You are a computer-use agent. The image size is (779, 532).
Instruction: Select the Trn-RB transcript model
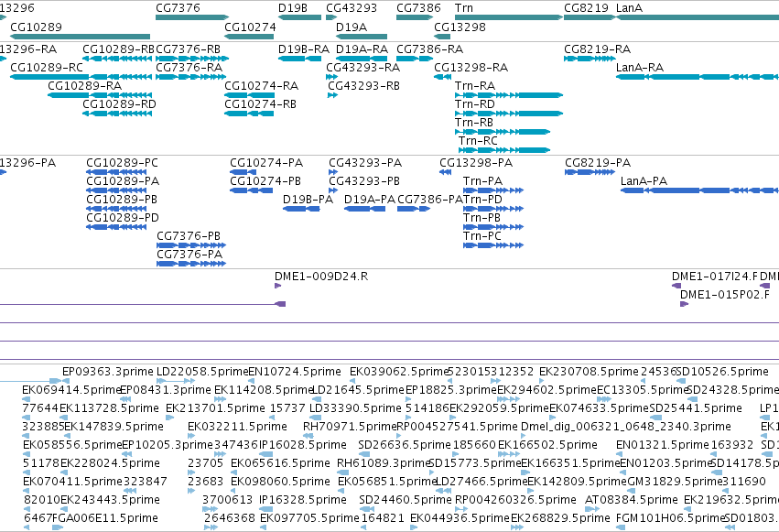point(503,132)
